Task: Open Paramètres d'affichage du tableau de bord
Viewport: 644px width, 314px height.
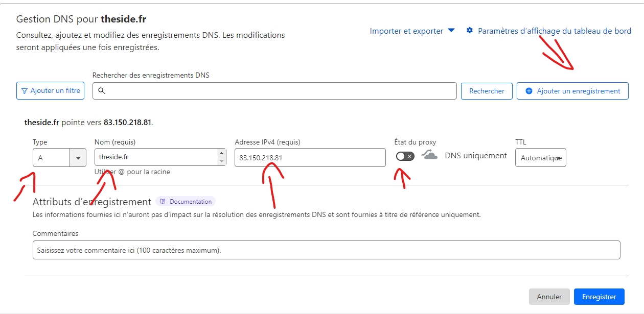Action: tap(554, 31)
